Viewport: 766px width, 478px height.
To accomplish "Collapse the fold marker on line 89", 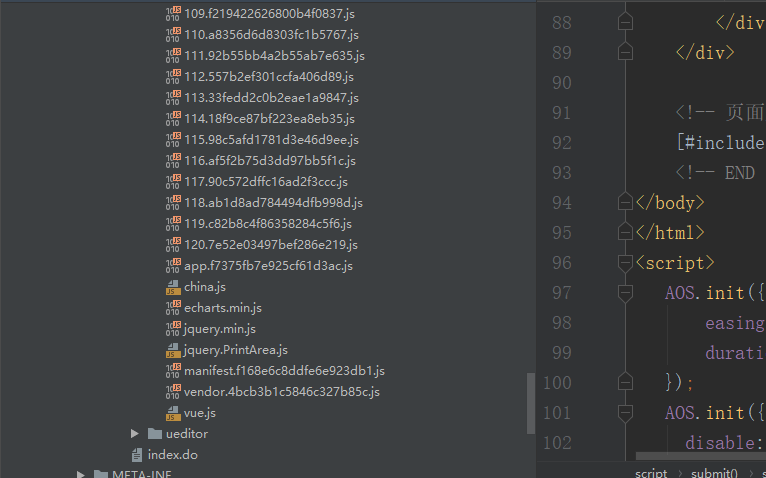I will pyautogui.click(x=625, y=52).
